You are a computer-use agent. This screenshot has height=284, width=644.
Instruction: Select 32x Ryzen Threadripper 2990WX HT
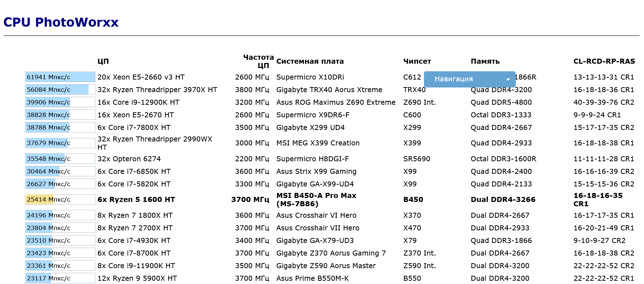155,143
